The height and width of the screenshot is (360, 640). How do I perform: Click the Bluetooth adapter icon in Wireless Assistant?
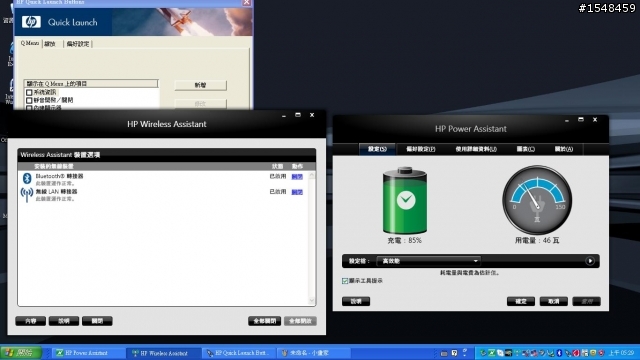tap(27, 178)
